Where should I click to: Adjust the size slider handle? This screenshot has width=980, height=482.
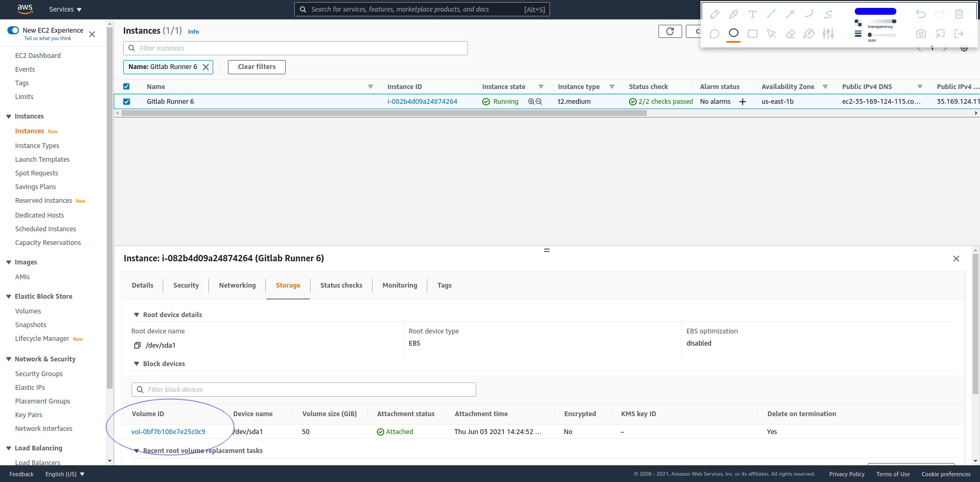coord(869,35)
